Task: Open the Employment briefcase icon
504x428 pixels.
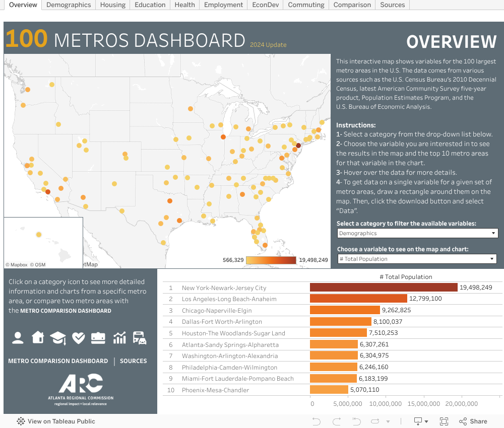Action: pos(98,338)
